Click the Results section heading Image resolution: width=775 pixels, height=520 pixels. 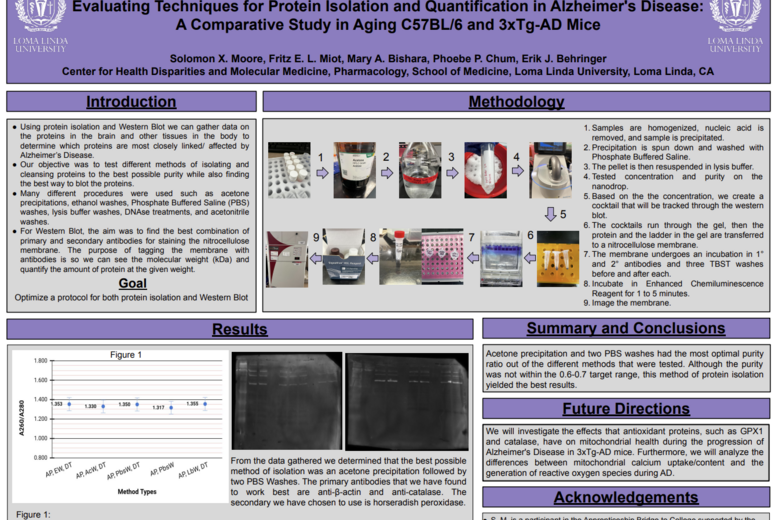240,329
